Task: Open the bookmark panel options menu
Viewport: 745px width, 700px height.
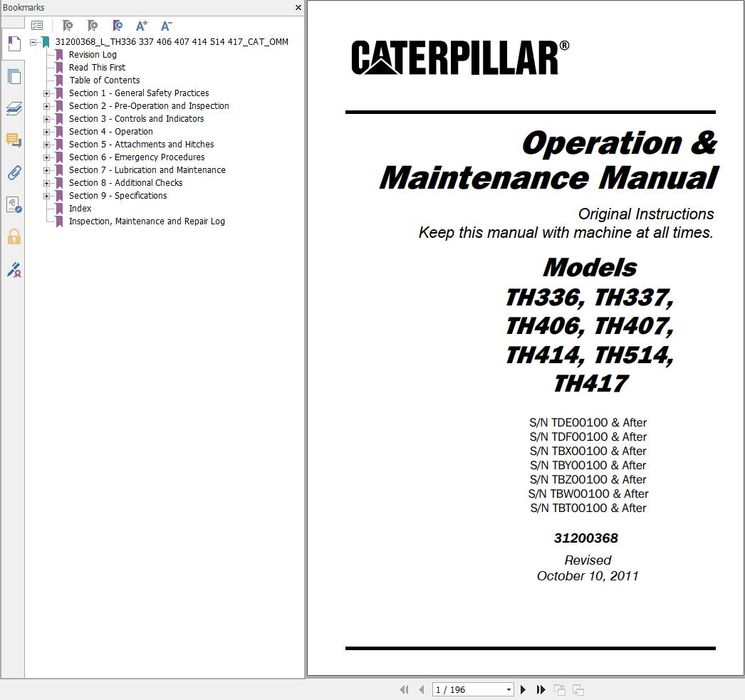Action: [x=38, y=25]
